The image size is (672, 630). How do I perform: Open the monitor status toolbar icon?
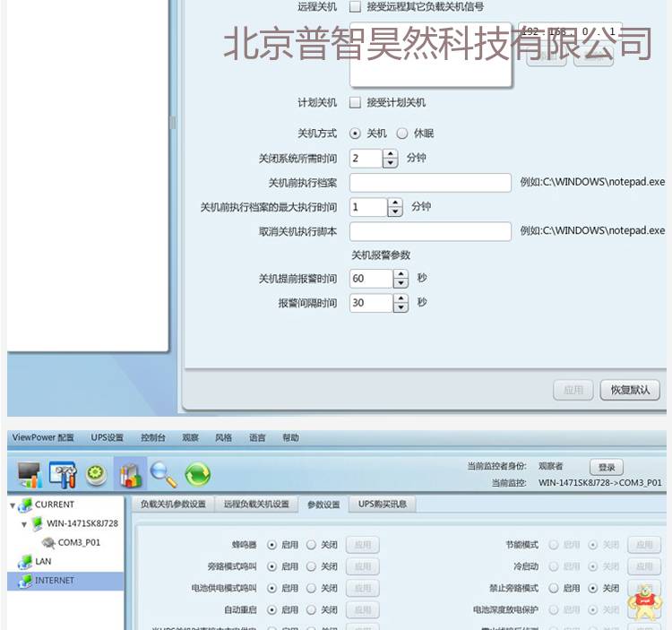pos(30,474)
